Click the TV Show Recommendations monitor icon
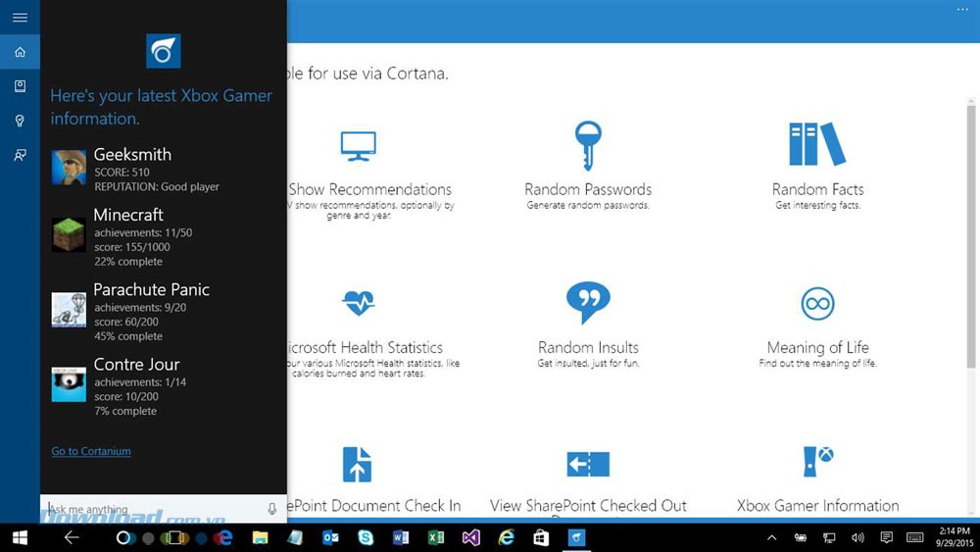Viewport: 980px width, 552px height. [x=358, y=145]
